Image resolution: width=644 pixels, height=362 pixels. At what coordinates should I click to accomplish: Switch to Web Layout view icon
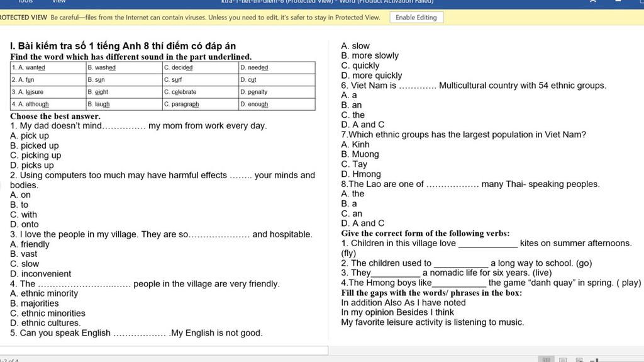579,359
